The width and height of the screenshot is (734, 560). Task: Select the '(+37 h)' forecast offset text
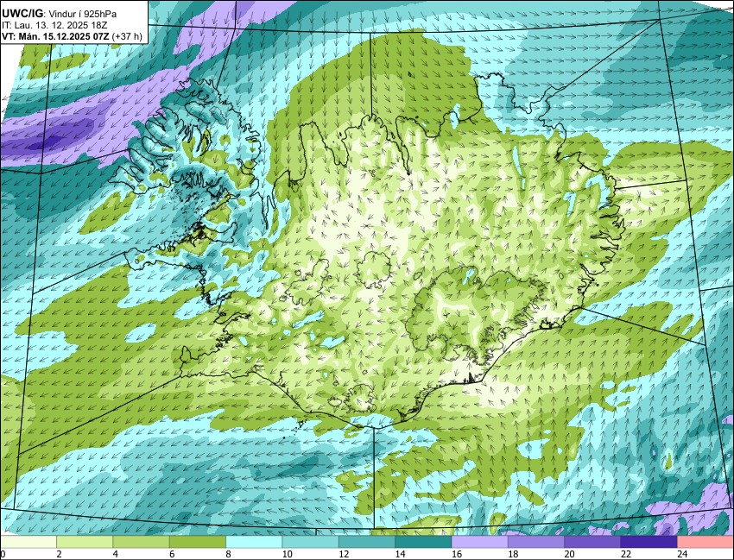(x=127, y=36)
